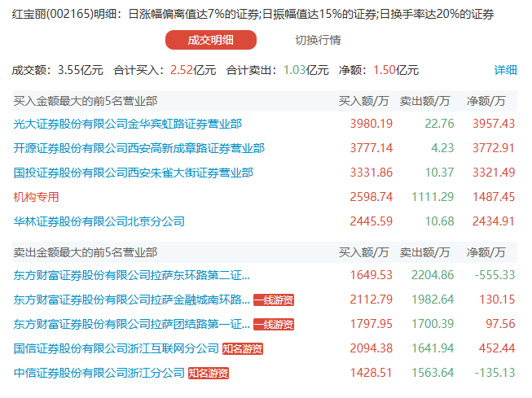Click sell amount 1563.64

[x=433, y=373]
